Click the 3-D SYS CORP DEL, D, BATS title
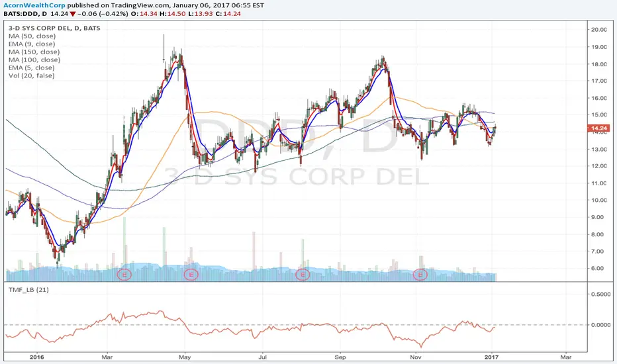The image size is (617, 364). click(x=54, y=28)
